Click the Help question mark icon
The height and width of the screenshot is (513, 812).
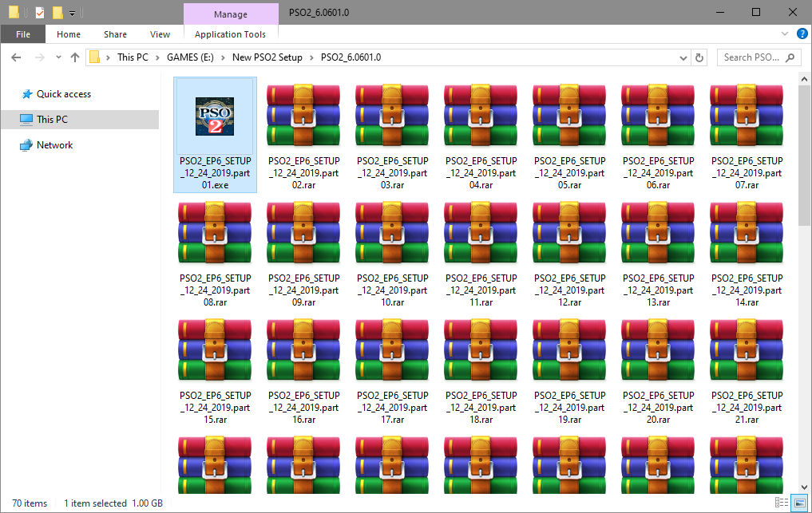[x=802, y=34]
